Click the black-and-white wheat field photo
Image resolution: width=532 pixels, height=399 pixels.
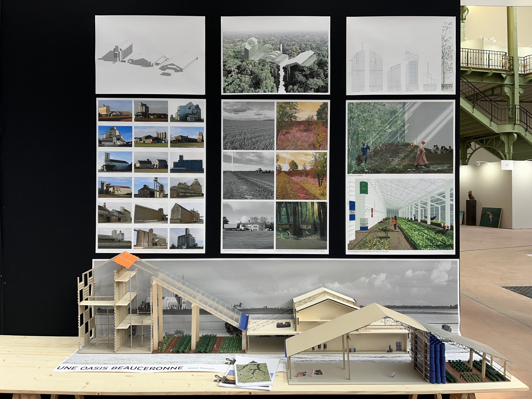point(249,126)
